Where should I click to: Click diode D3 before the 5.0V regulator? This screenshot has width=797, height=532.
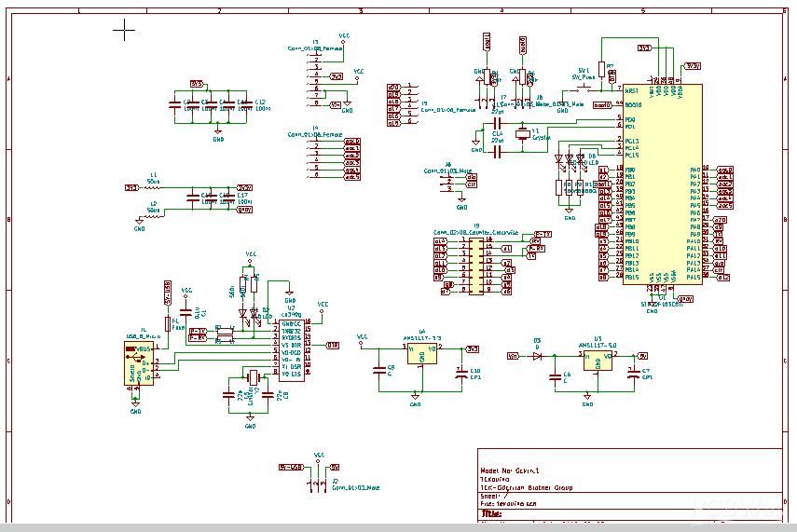(x=538, y=356)
